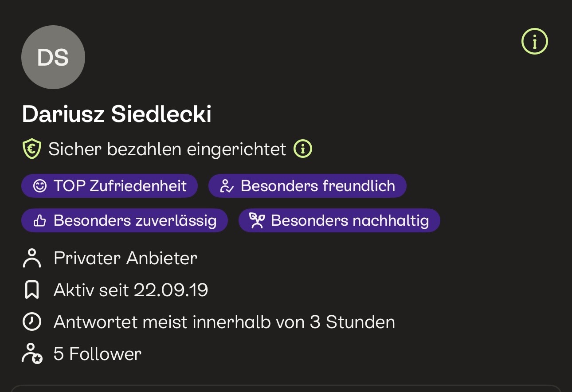
Task: Click the bookmark icon by Aktiv seit
Action: (31, 290)
